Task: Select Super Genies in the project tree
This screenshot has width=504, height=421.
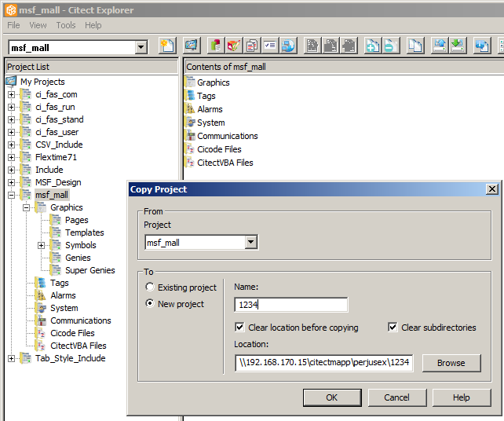Action: click(90, 270)
